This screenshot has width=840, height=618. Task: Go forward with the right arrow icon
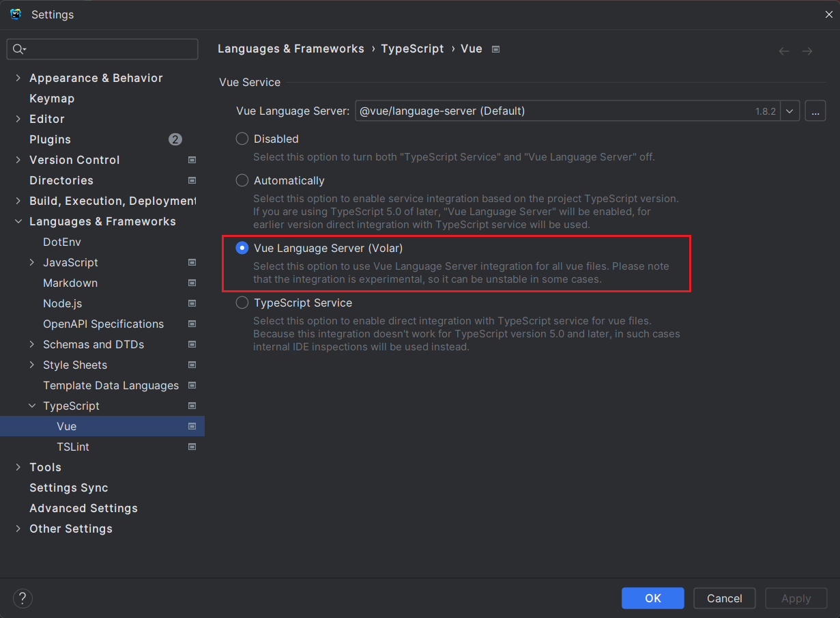coord(807,51)
